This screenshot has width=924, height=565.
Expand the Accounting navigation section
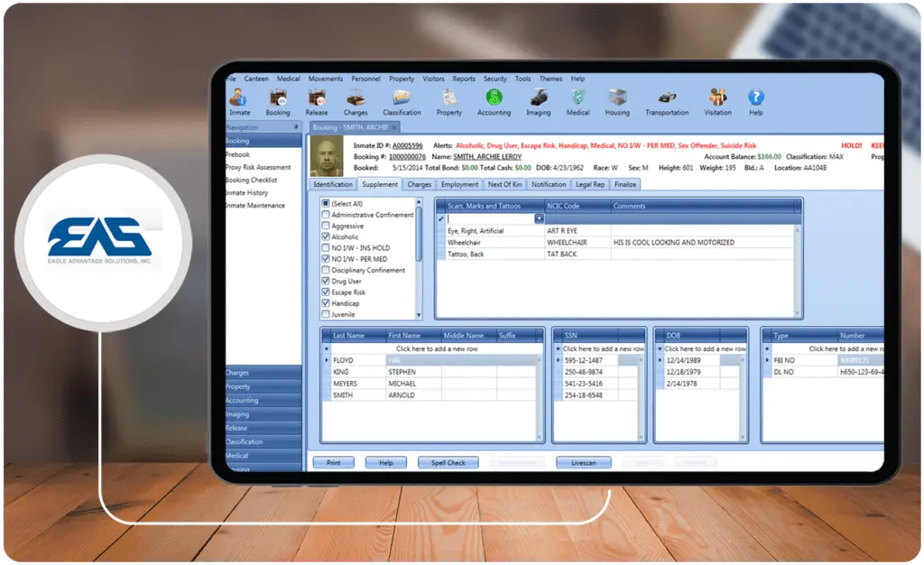pos(263,401)
